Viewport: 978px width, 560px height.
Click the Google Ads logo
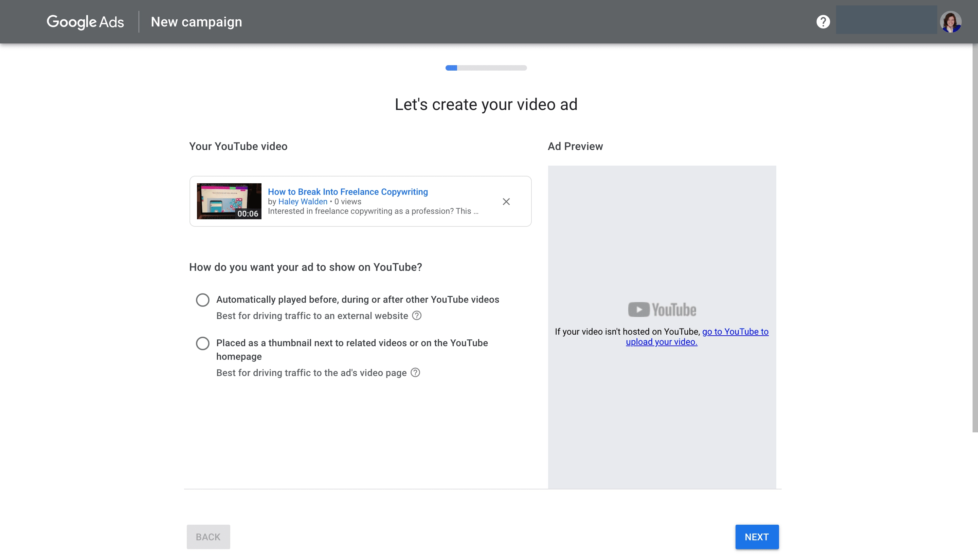click(x=85, y=21)
